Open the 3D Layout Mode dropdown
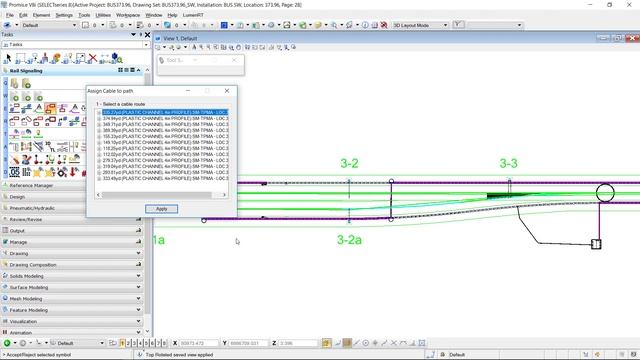 [x=445, y=25]
